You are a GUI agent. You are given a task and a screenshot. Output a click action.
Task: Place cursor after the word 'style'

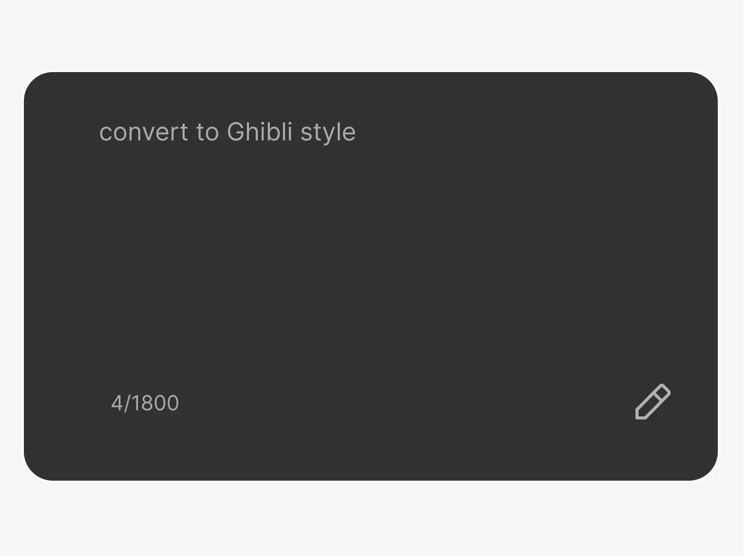357,132
